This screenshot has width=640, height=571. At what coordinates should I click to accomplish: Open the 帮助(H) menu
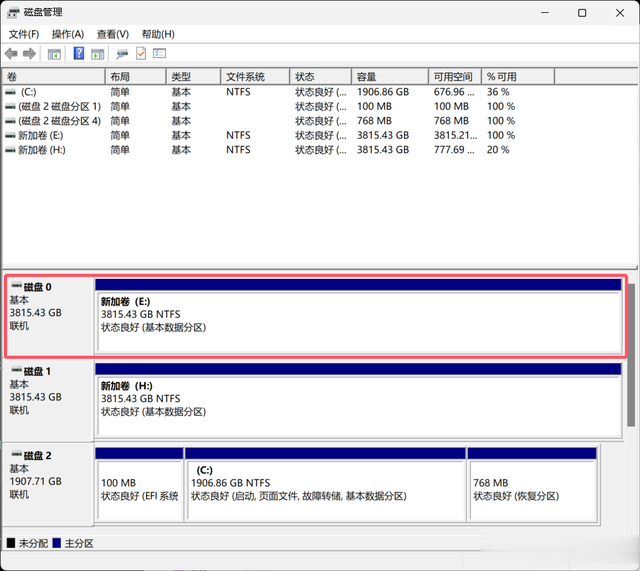tap(158, 34)
